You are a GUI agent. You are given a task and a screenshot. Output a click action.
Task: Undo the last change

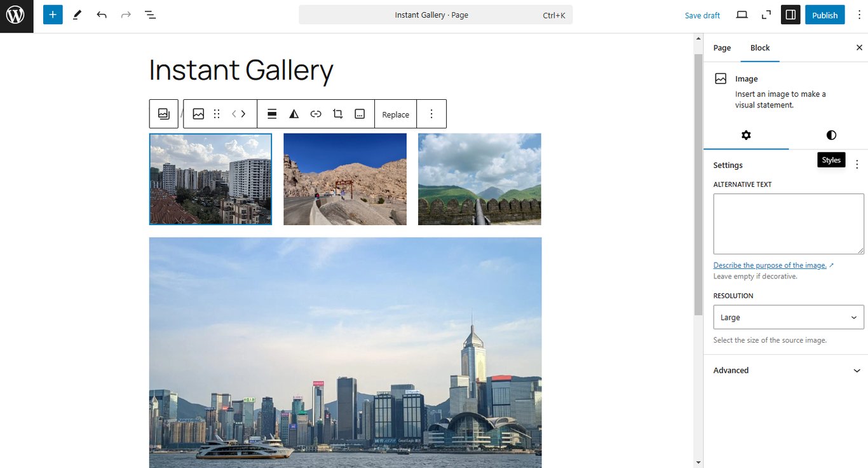tap(101, 14)
